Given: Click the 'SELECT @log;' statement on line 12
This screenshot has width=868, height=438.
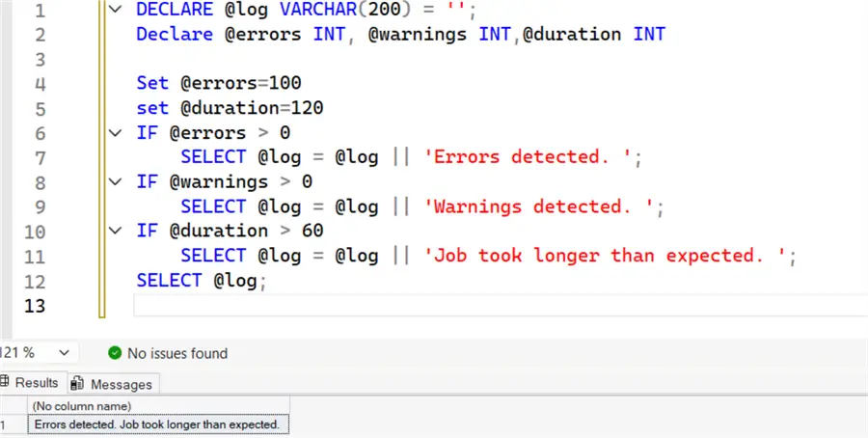Looking at the screenshot, I should 202,281.
